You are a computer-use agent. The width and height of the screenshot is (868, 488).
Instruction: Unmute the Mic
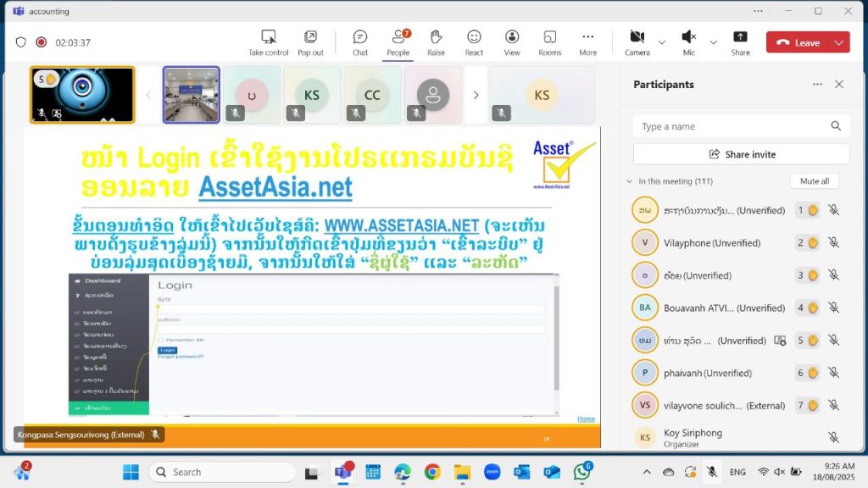[688, 42]
